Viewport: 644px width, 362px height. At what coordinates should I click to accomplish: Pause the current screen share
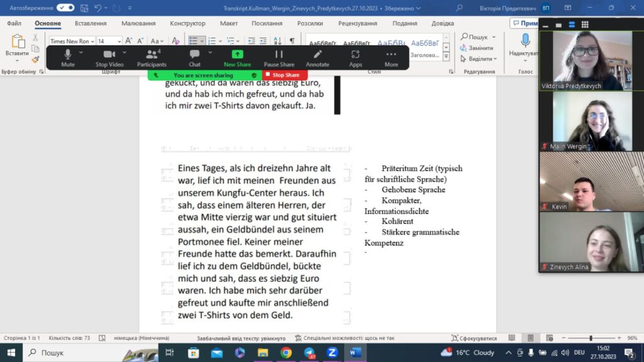coord(279,57)
